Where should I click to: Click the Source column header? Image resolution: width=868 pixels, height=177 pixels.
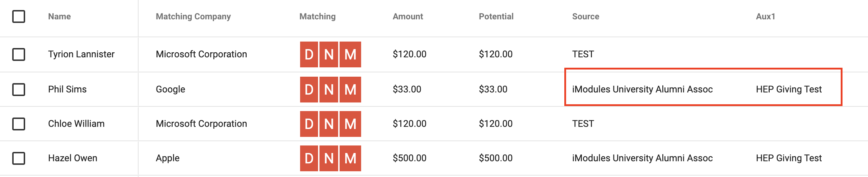585,16
